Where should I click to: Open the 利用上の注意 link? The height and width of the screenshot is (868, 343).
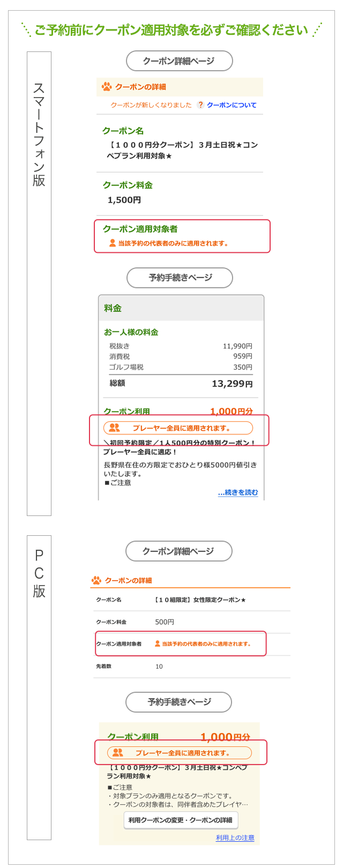(x=235, y=837)
